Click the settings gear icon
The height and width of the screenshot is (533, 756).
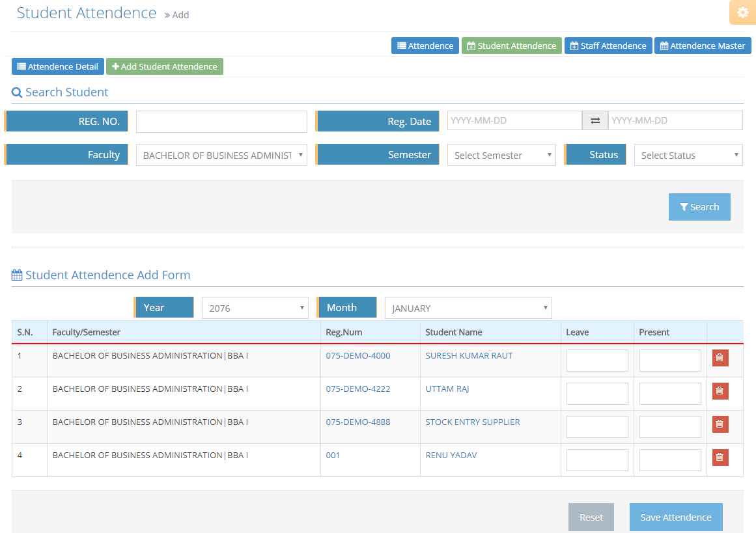click(742, 12)
